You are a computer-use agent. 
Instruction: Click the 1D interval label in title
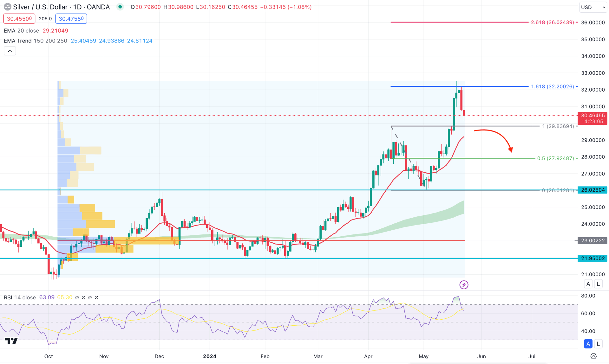(x=77, y=7)
